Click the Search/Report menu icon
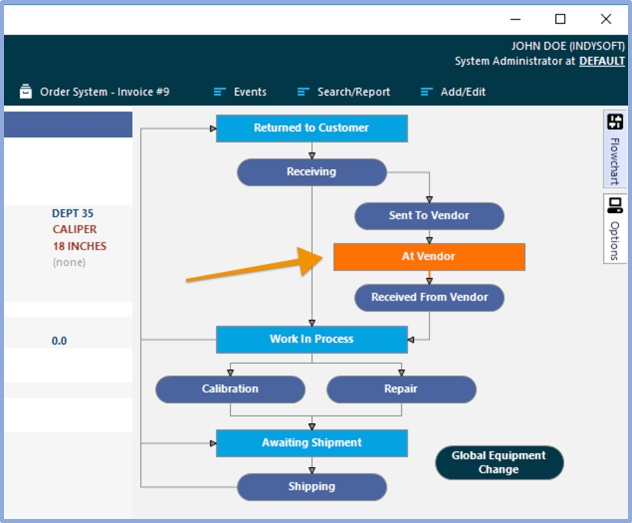The height and width of the screenshot is (523, 632). (x=303, y=92)
